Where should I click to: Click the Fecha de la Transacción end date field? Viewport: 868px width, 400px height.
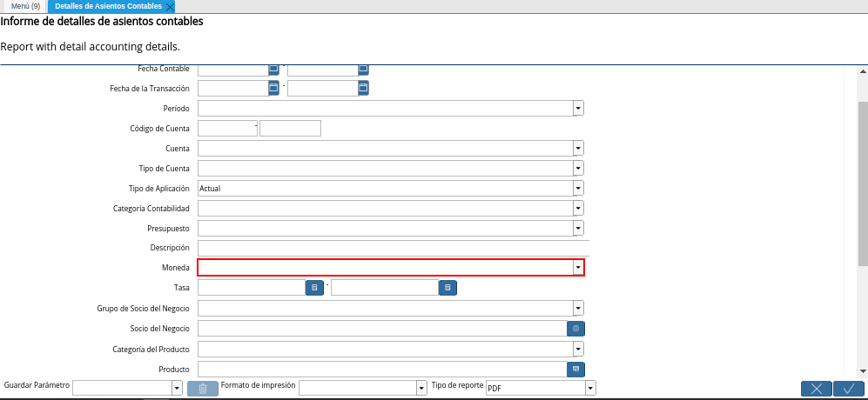click(323, 88)
